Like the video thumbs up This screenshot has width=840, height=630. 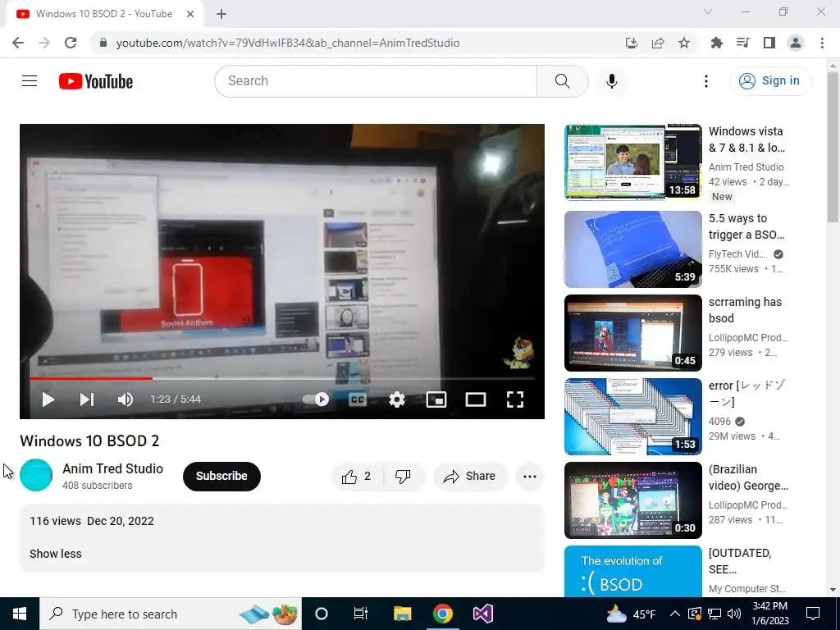point(357,477)
